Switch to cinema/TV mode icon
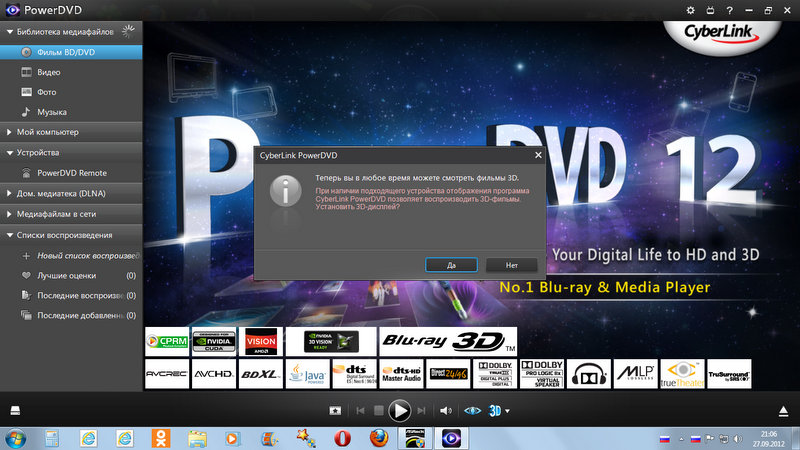This screenshot has width=800, height=450. pyautogui.click(x=710, y=10)
